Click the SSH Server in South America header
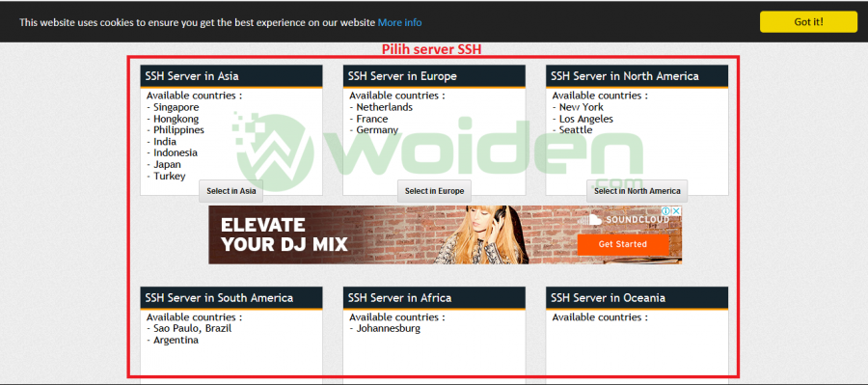Screen dimensions: 868x385 [231, 298]
